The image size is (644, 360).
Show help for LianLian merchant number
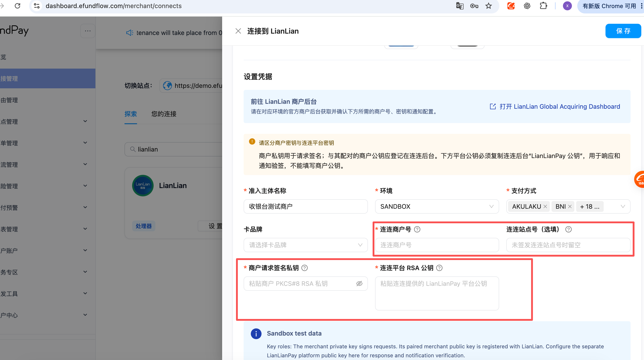click(417, 229)
